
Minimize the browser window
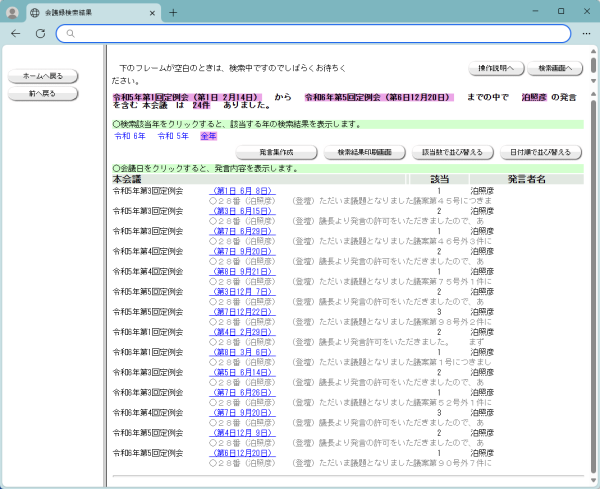535,11
